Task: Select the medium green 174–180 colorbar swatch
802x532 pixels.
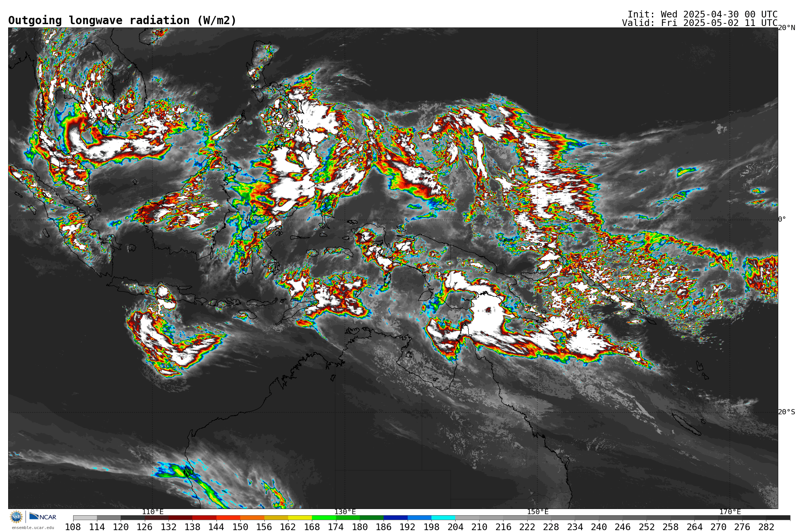Action: click(x=348, y=518)
